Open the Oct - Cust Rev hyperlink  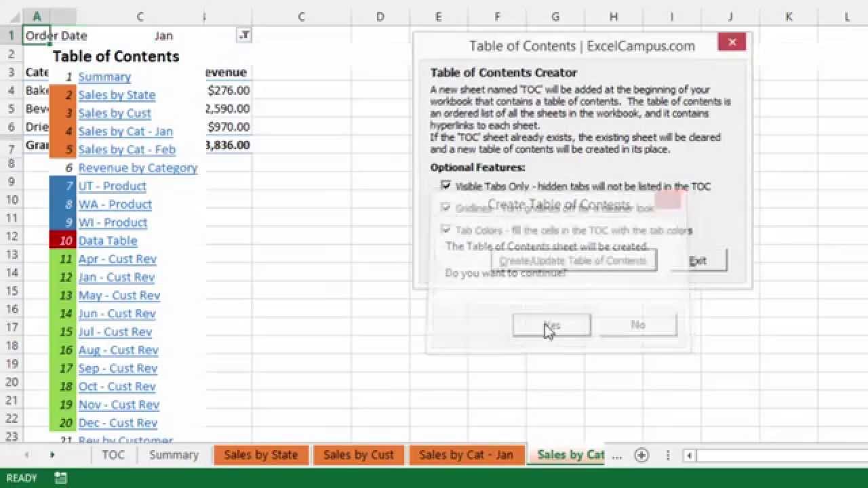tap(117, 386)
